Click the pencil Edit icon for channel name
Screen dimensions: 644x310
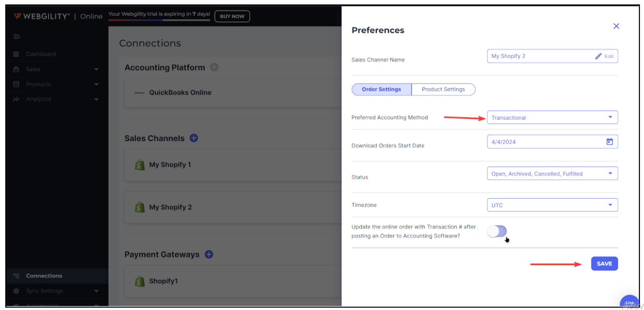(598, 56)
